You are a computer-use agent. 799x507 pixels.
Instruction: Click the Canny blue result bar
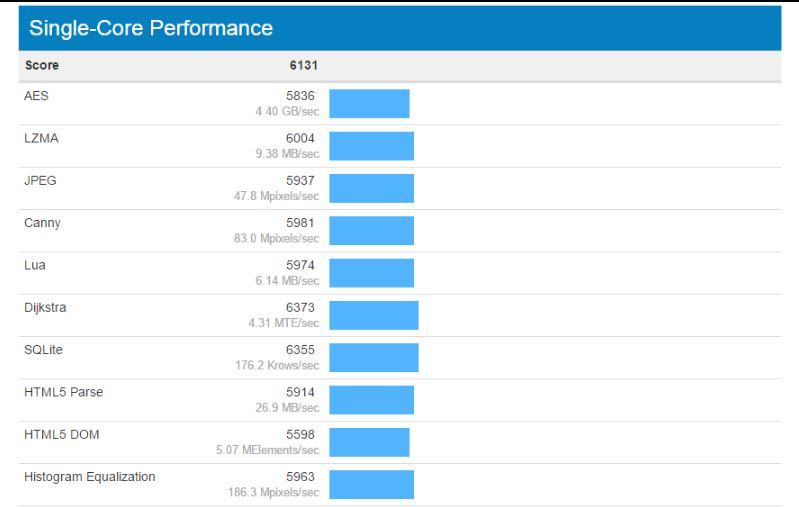click(371, 230)
